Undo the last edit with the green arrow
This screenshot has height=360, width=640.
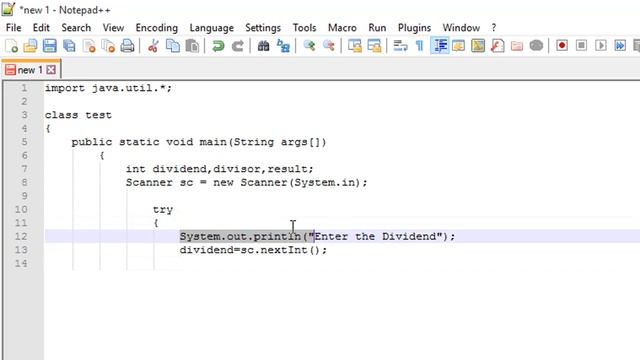coord(218,46)
